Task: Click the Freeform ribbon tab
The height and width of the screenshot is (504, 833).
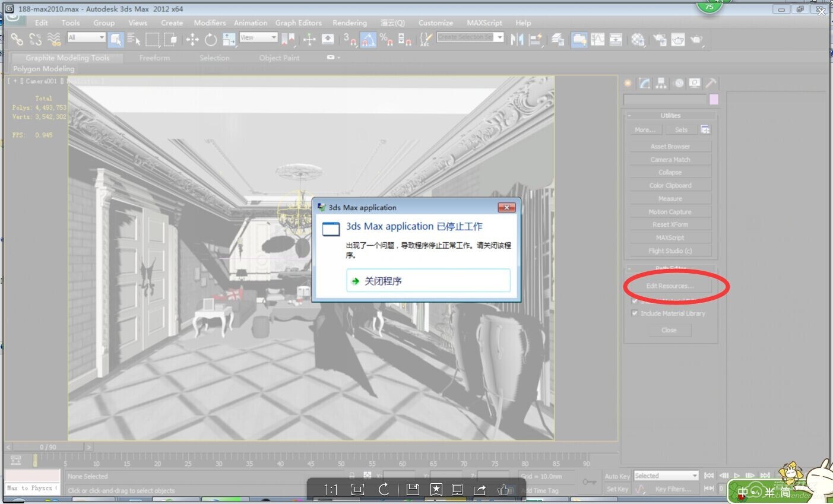Action: coord(154,58)
